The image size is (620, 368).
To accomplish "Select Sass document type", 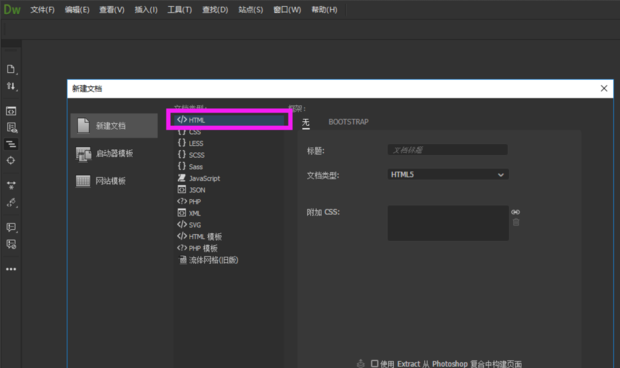I will [x=229, y=166].
